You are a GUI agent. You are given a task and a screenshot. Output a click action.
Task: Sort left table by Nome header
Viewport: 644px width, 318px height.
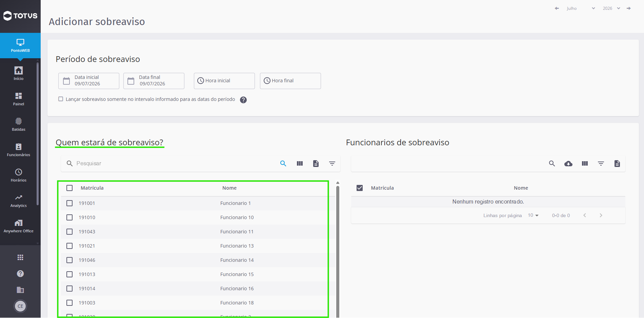coord(229,188)
